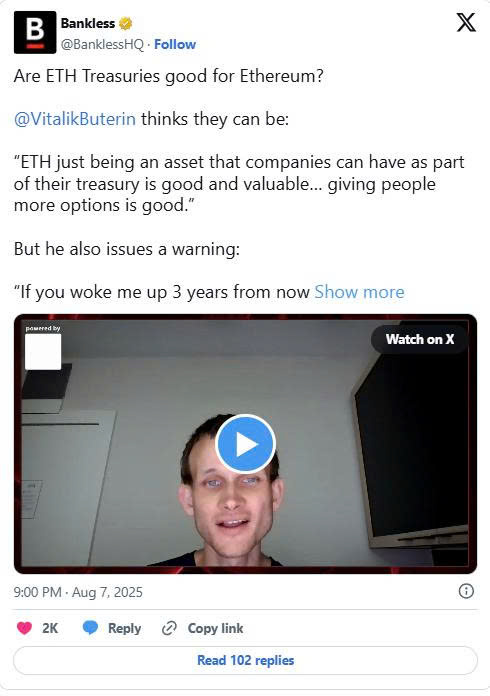Open the Bankless profile avatar

coord(35,32)
